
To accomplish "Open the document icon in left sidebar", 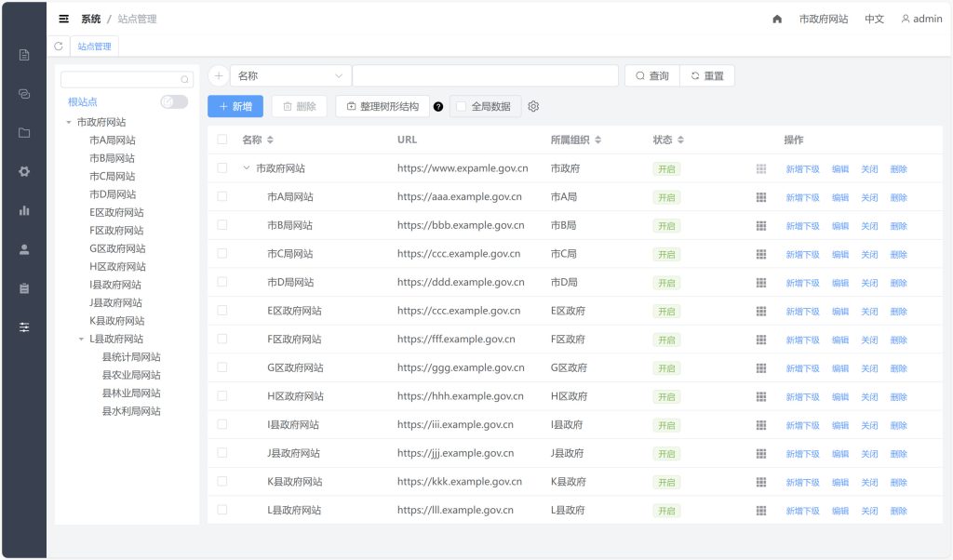I will 24,55.
